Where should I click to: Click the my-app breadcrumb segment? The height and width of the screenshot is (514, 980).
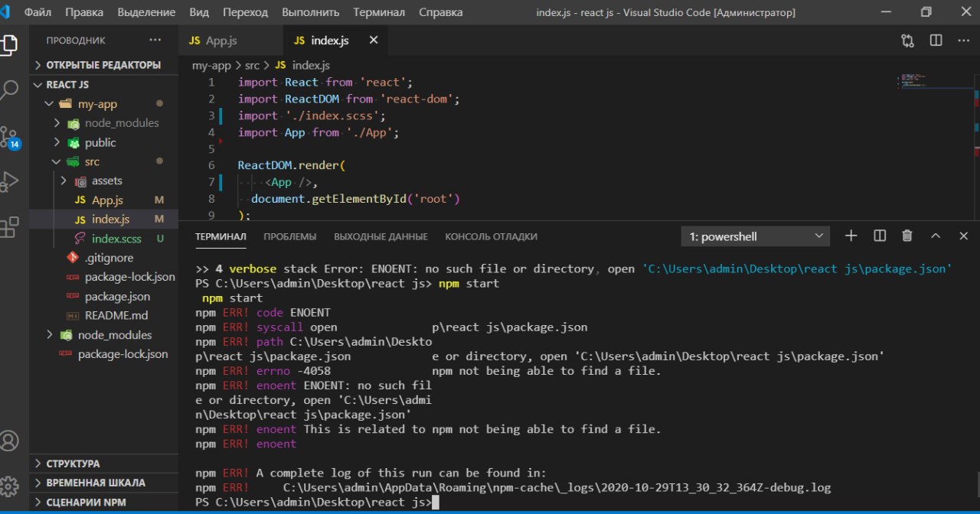click(211, 66)
